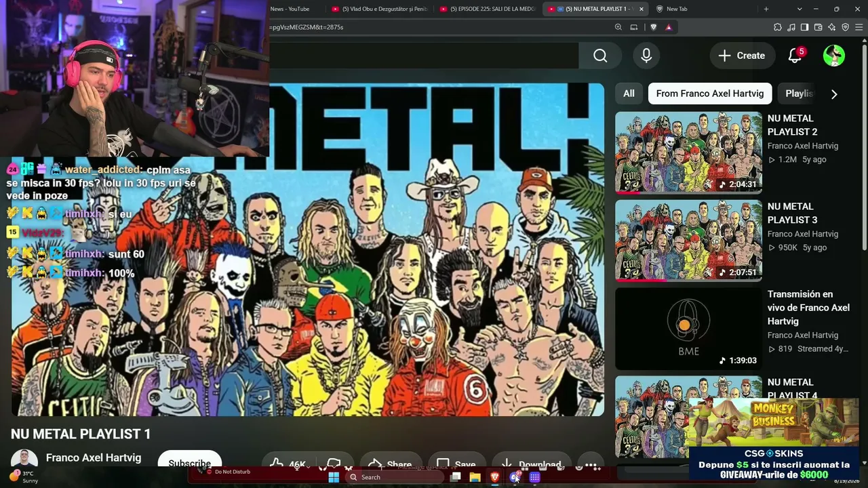Expand the tab search dropdown arrow
This screenshot has height=488, width=868.
click(x=800, y=9)
